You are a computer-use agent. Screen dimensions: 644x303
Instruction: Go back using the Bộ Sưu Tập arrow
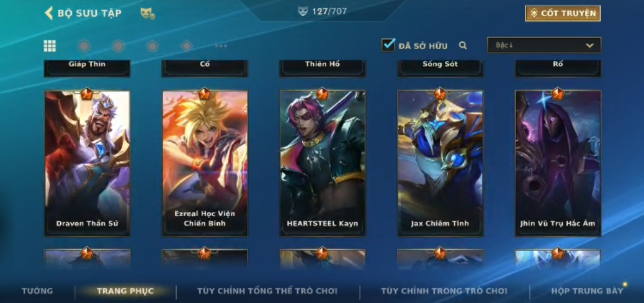pyautogui.click(x=49, y=13)
